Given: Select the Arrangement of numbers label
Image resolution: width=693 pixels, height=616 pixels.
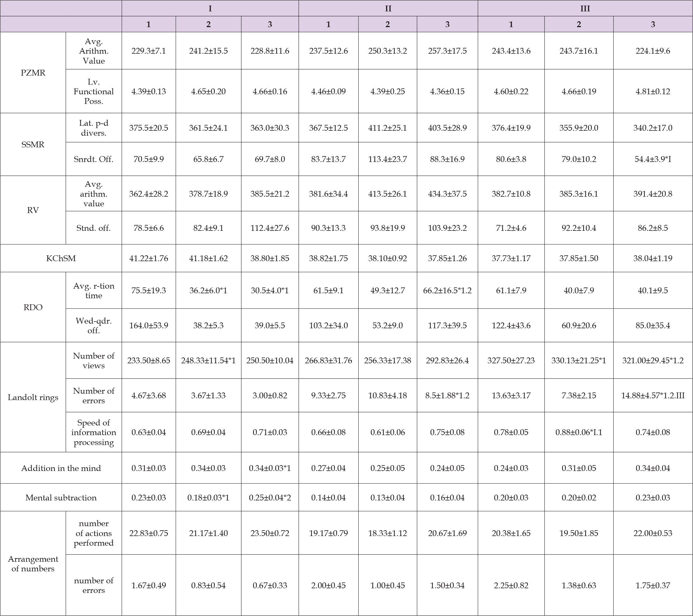Looking at the screenshot, I should (x=33, y=564).
